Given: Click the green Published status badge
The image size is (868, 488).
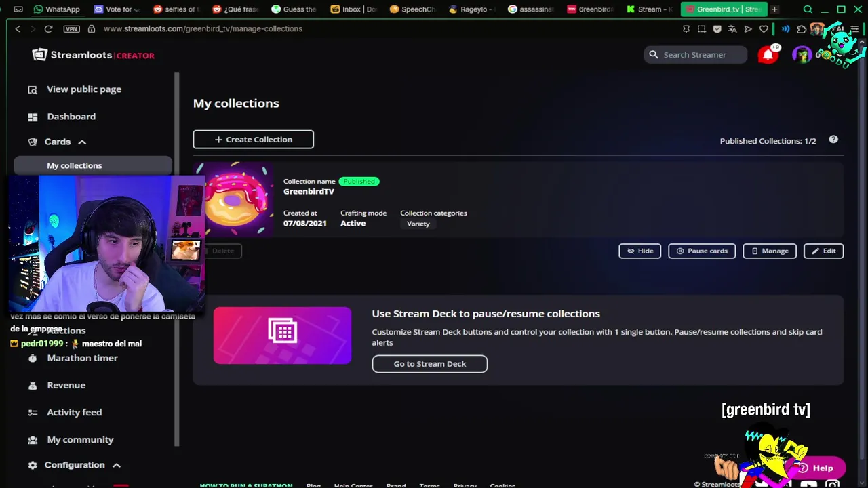Looking at the screenshot, I should 359,182.
